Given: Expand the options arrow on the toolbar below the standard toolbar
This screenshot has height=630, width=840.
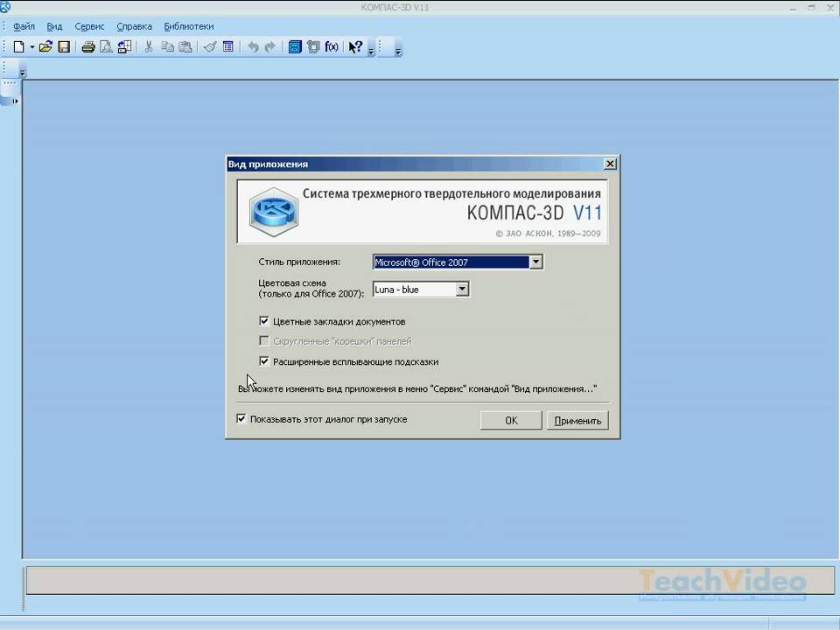Looking at the screenshot, I should 23,73.
